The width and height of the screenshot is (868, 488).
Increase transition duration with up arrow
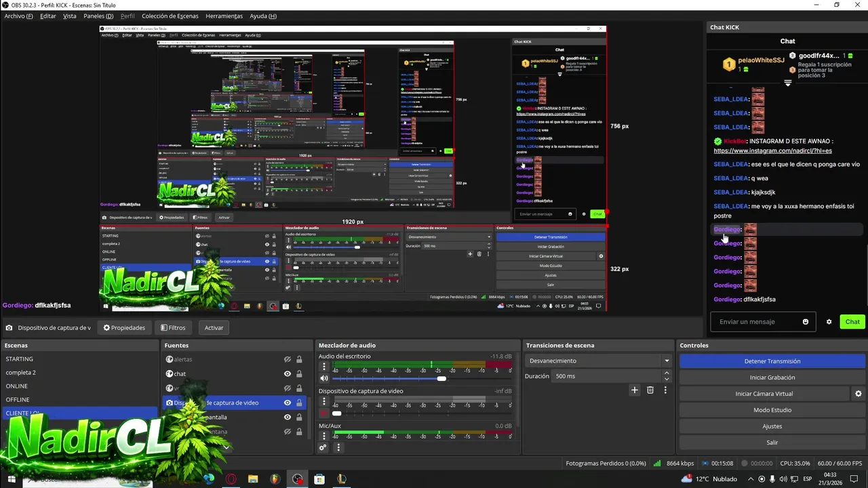tap(667, 373)
